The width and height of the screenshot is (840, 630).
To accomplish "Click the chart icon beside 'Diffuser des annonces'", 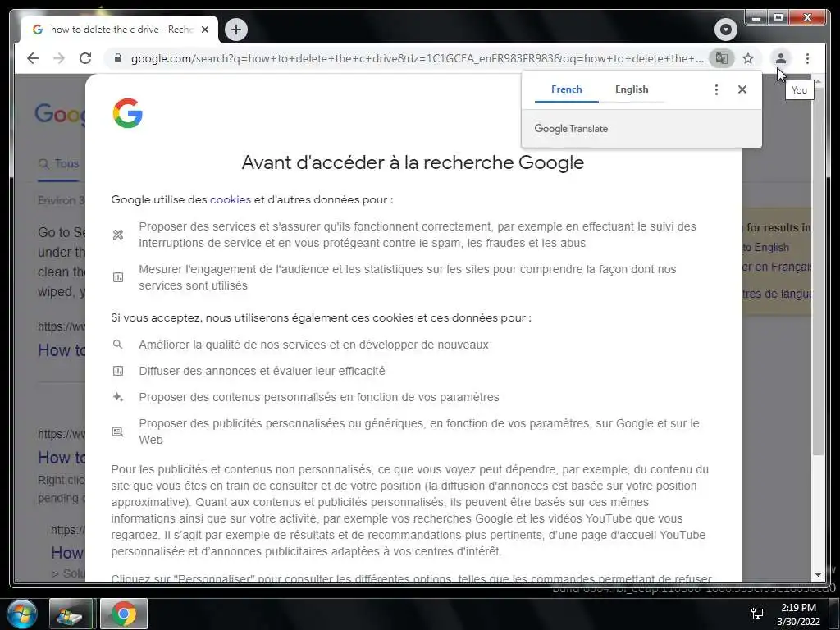I will [118, 371].
